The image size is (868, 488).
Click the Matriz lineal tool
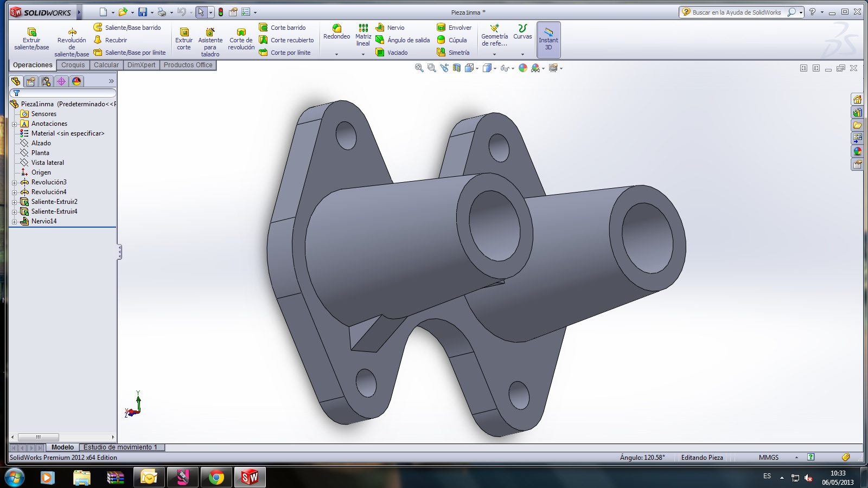[363, 35]
